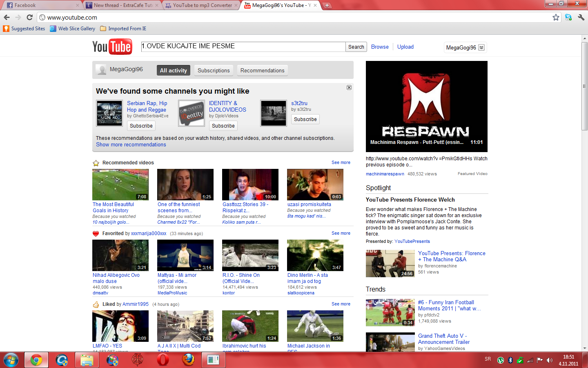Open the MegaGogi96 account dropdown
588x368 pixels.
[x=481, y=47]
